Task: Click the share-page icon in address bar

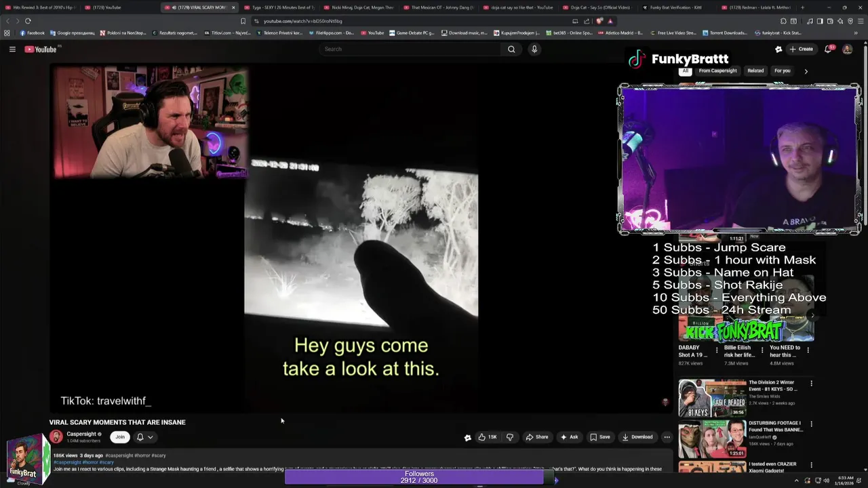Action: point(587,21)
